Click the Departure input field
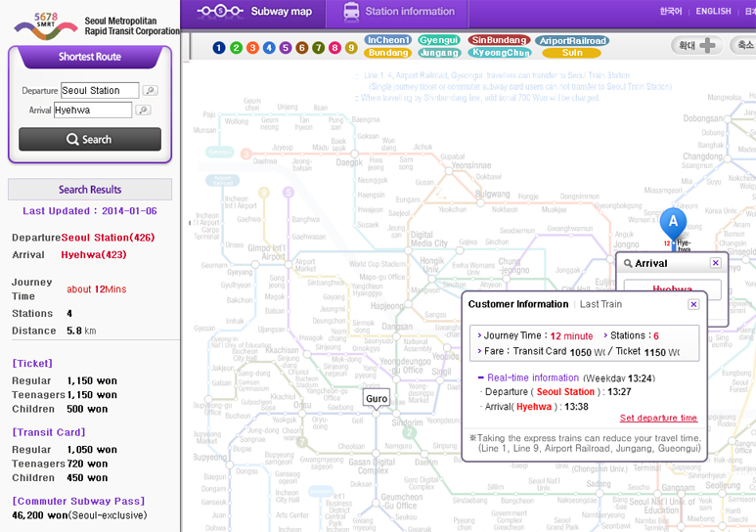This screenshot has width=756, height=532. coord(100,91)
